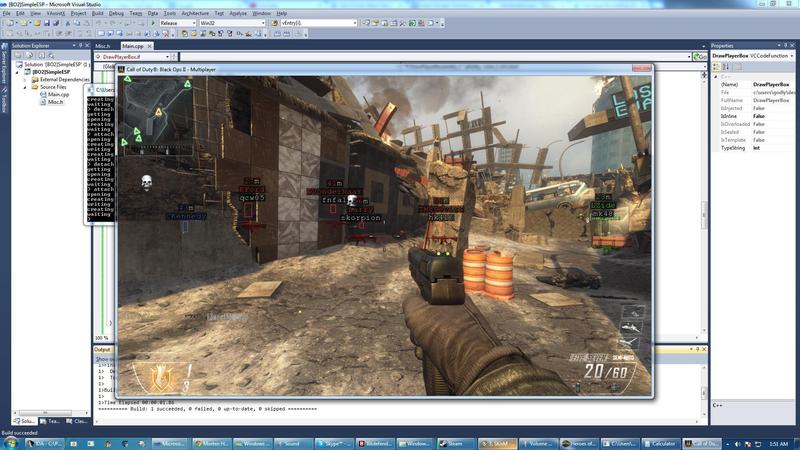Click Output panel vertical scrollbar

coord(704,389)
